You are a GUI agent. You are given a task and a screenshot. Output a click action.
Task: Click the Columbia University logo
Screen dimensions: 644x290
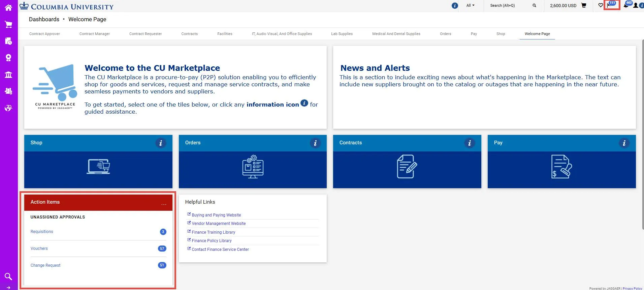coord(67,6)
